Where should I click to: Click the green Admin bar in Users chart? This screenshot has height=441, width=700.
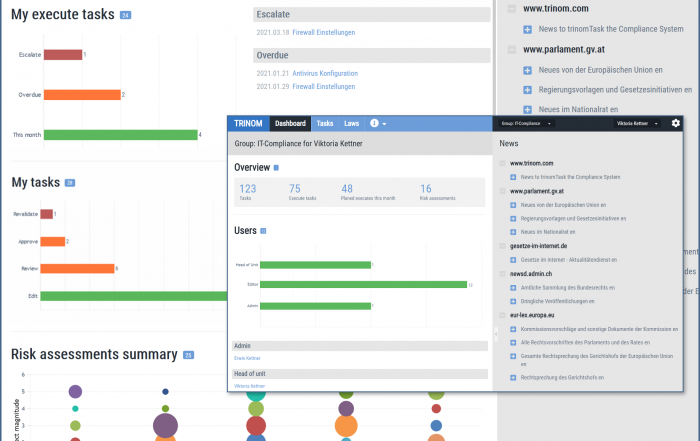click(x=315, y=306)
